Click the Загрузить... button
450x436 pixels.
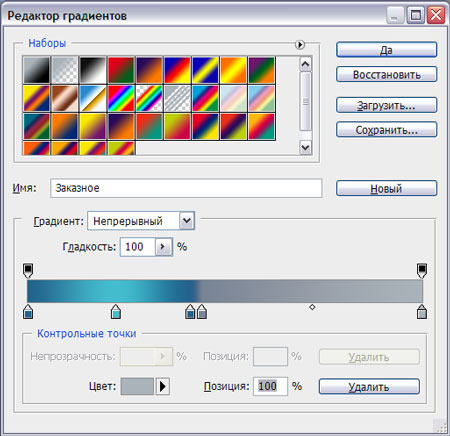coord(386,105)
